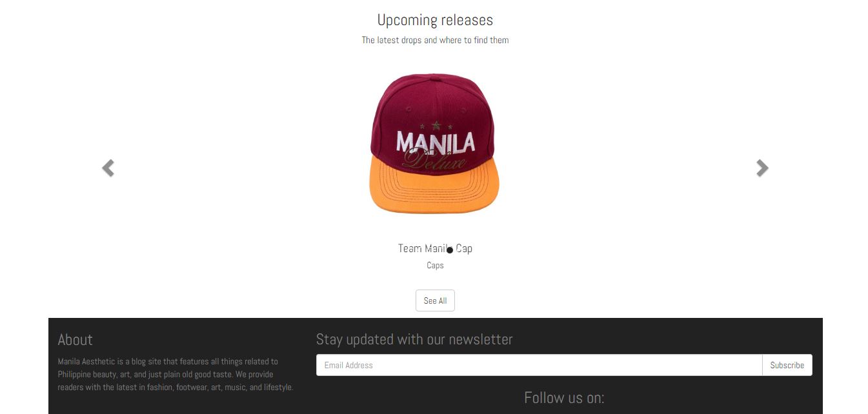Viewport: 868px width, 414px height.
Task: Click the orange brim of the cap
Action: click(435, 187)
